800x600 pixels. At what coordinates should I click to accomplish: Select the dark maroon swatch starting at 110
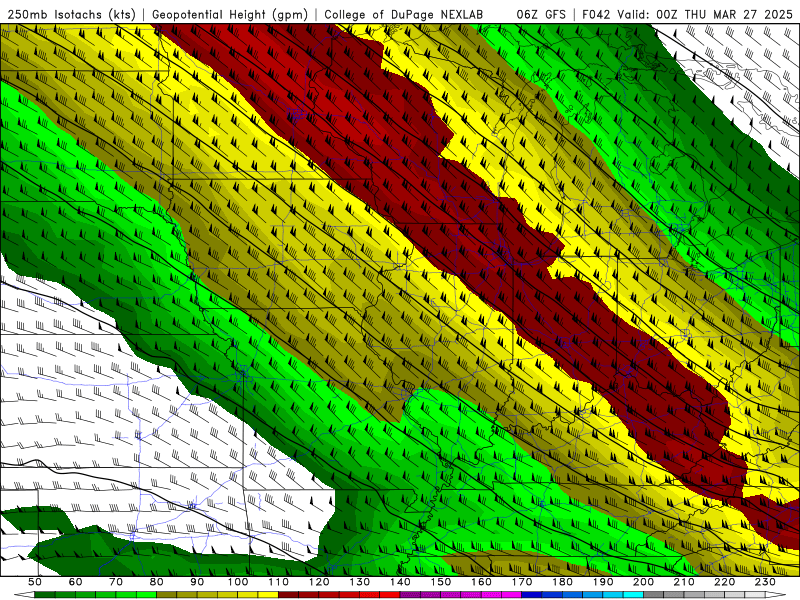(x=288, y=595)
